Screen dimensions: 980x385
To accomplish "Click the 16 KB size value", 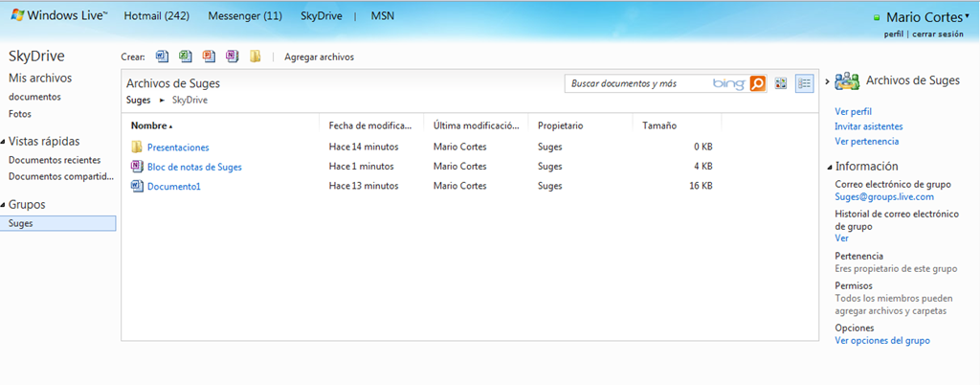I will tap(701, 186).
